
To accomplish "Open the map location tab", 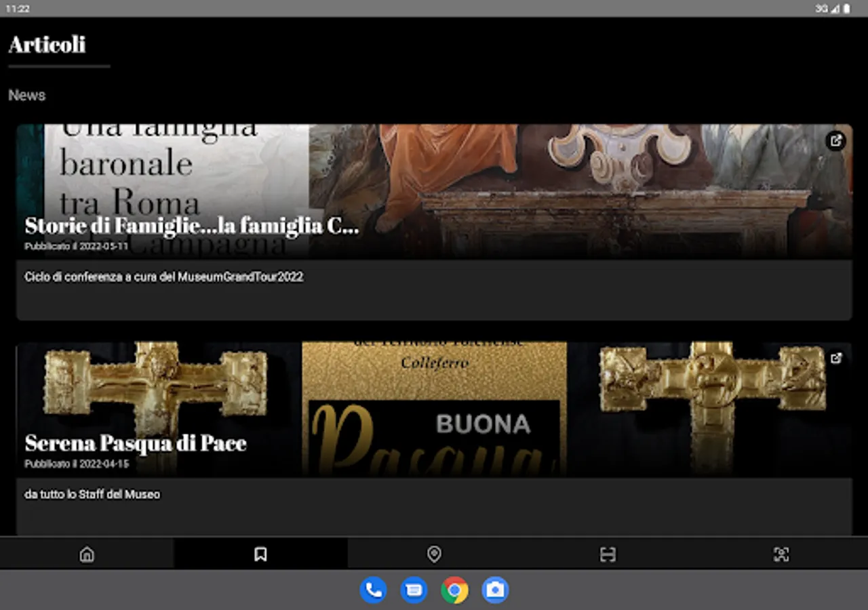I will (x=434, y=554).
